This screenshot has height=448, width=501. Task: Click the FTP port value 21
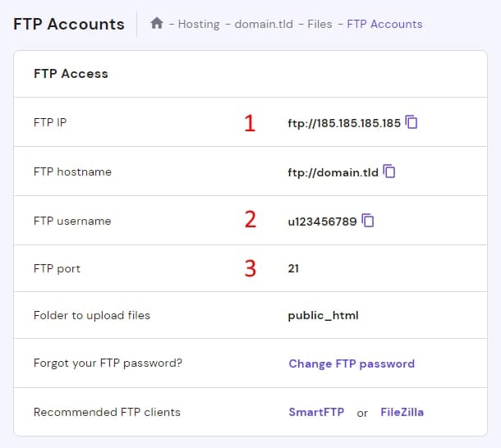click(293, 268)
